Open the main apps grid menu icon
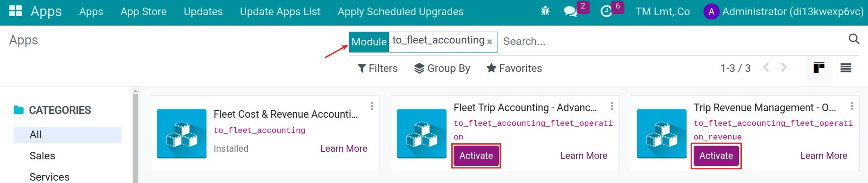The width and height of the screenshot is (868, 183). tap(16, 11)
